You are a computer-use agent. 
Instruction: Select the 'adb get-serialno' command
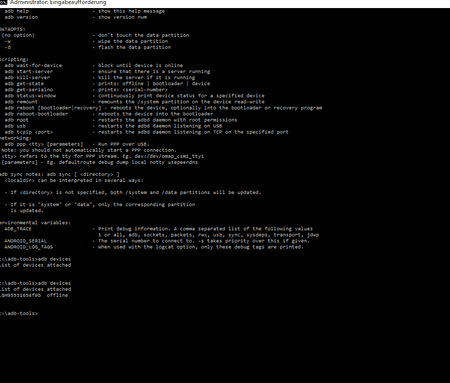[29, 90]
